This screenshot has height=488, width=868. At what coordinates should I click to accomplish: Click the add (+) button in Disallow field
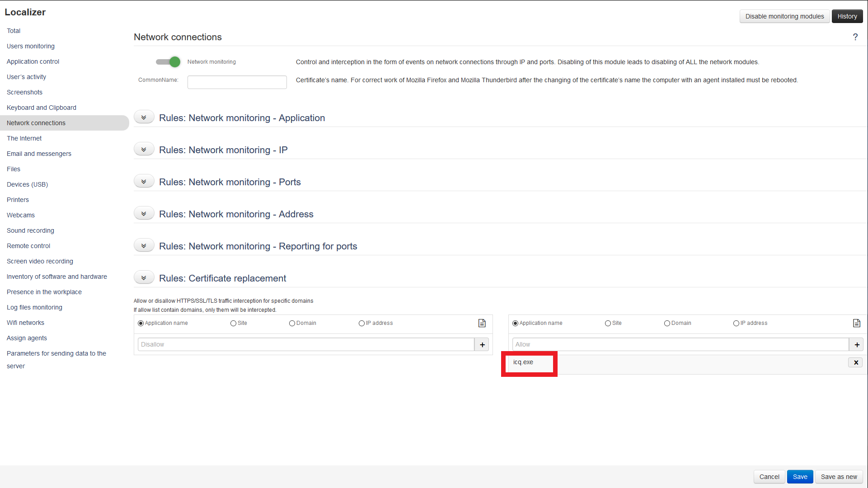point(482,344)
